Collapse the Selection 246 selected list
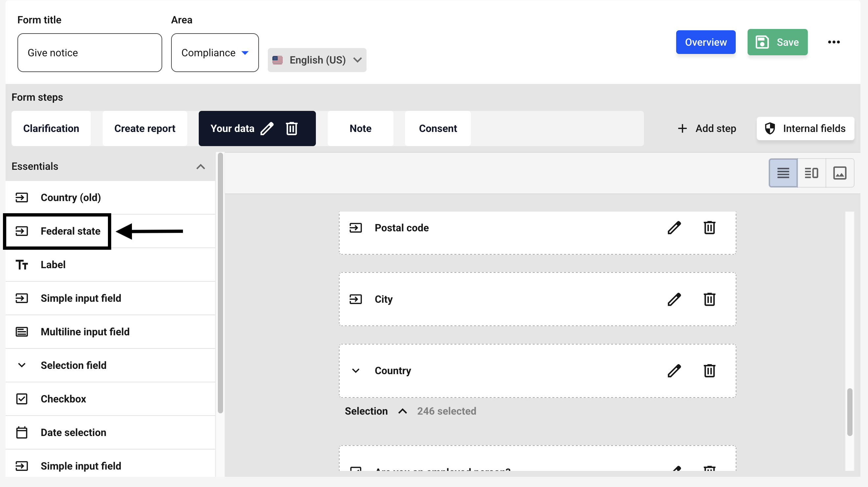 (402, 411)
